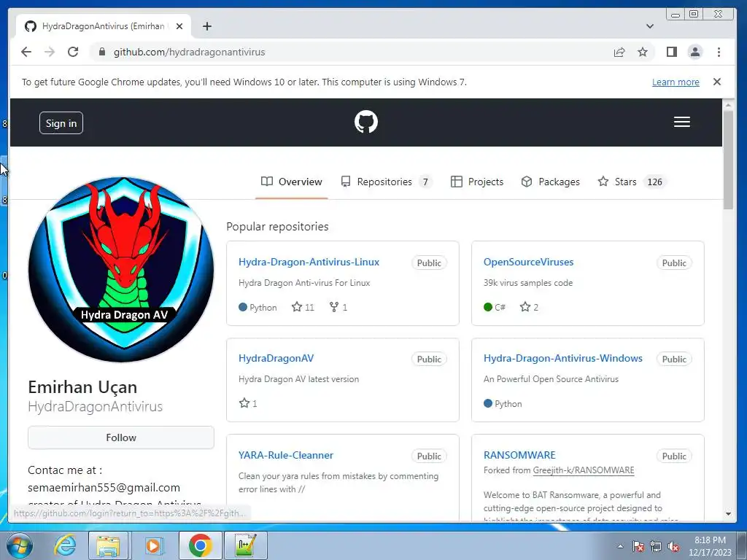Click the site security padlock icon
Viewport: 747px width, 560px height.
(x=101, y=52)
